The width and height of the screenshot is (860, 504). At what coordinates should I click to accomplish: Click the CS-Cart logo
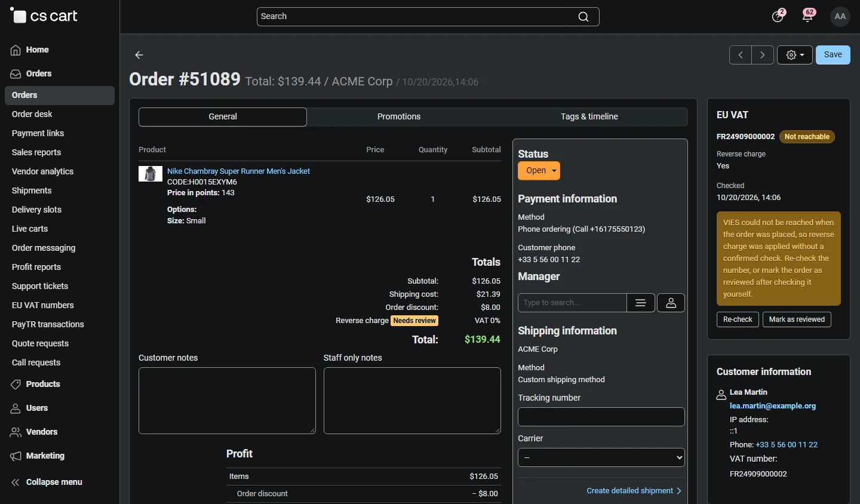44,16
